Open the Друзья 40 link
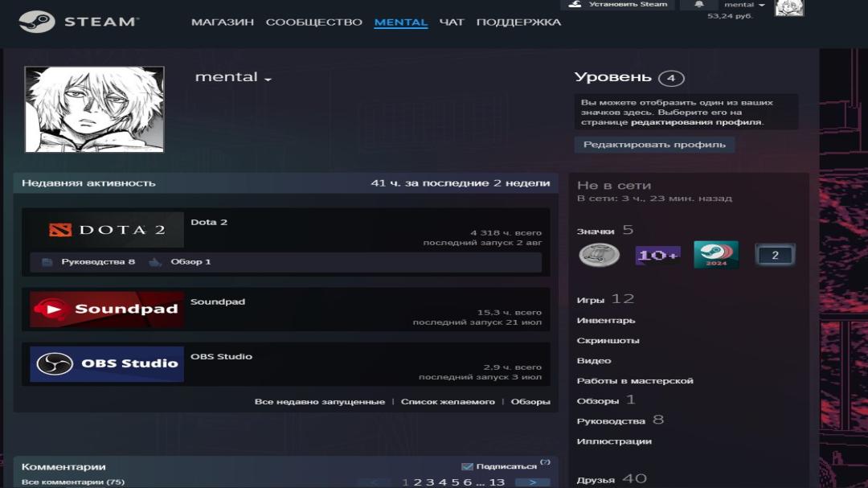The width and height of the screenshot is (868, 488). point(612,479)
